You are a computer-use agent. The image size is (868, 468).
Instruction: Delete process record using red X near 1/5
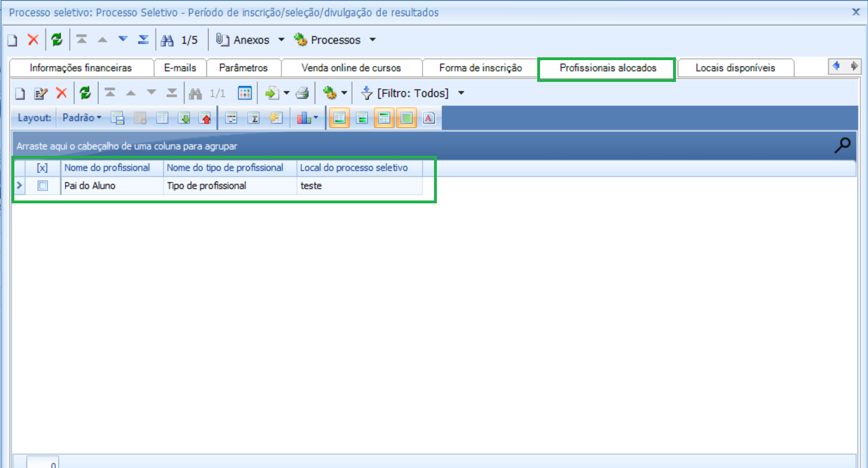(33, 40)
